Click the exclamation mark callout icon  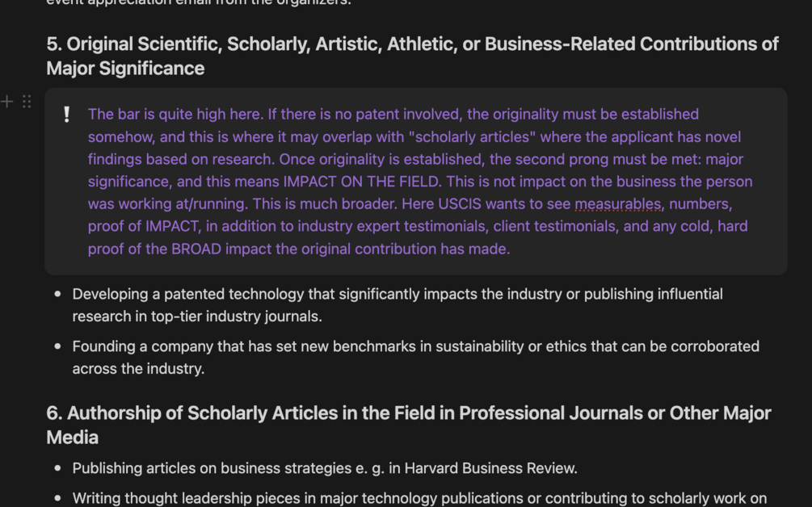pos(66,115)
